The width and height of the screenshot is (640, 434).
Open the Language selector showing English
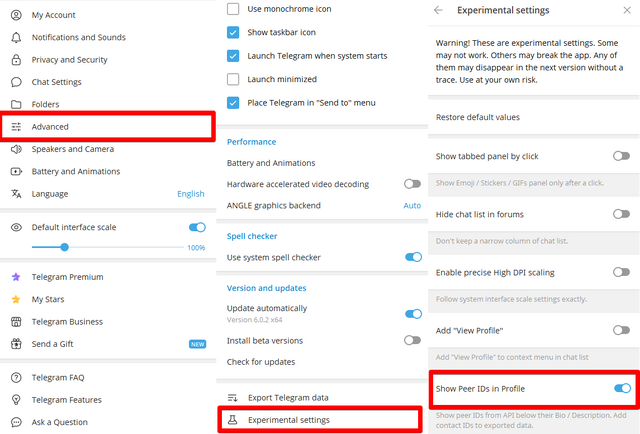point(190,194)
